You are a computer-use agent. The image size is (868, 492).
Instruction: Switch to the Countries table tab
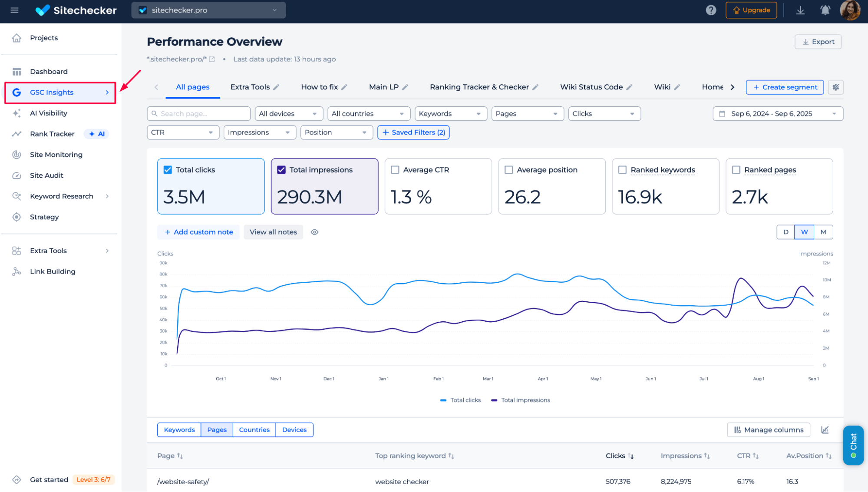[254, 430]
